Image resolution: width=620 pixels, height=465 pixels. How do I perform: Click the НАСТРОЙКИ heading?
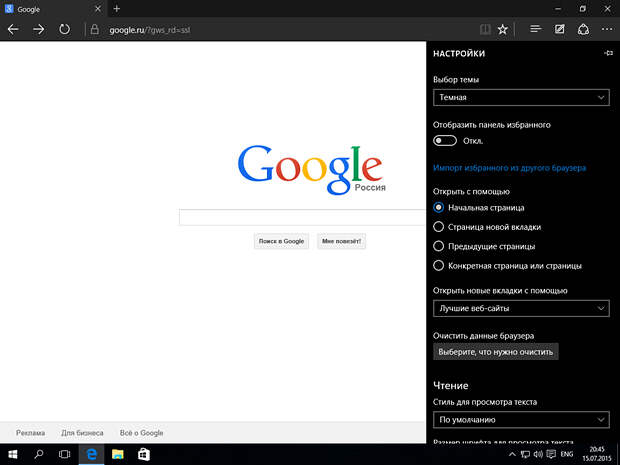point(459,53)
